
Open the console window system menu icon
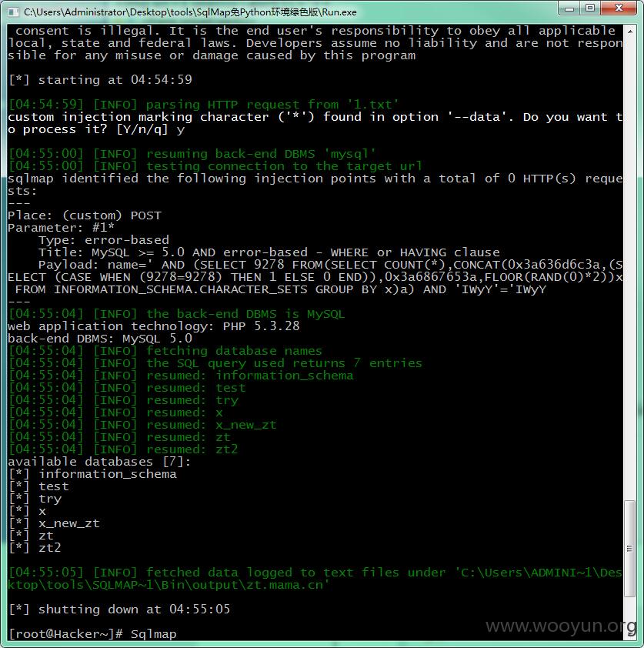pos(13,12)
